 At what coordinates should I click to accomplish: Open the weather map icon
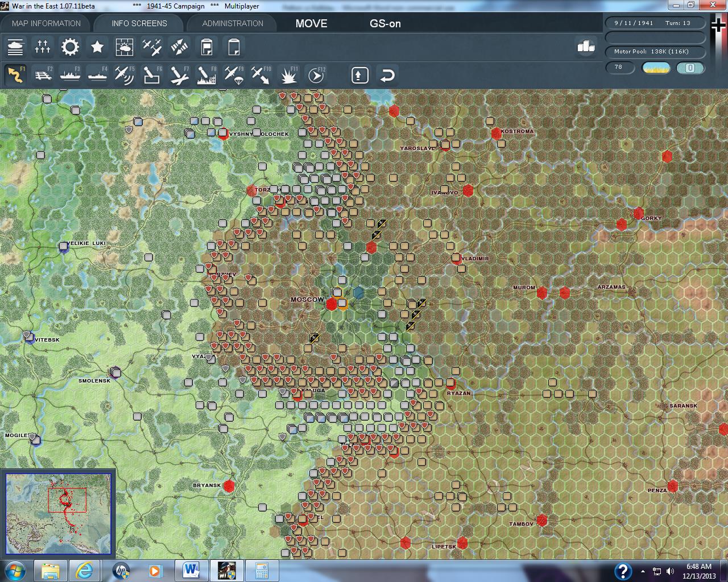[125, 47]
